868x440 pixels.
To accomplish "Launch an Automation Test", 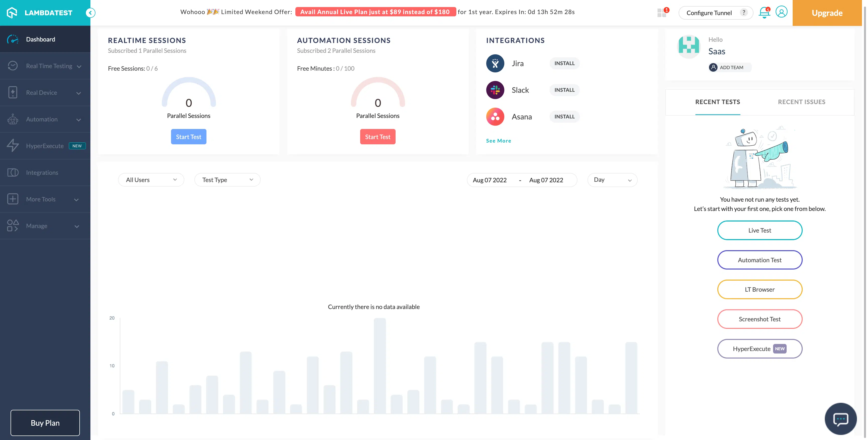I will point(759,260).
